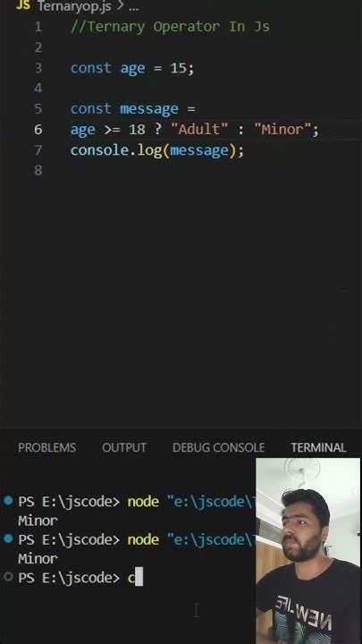
Task: Select the TERMINAL panel tab
Action: click(318, 447)
